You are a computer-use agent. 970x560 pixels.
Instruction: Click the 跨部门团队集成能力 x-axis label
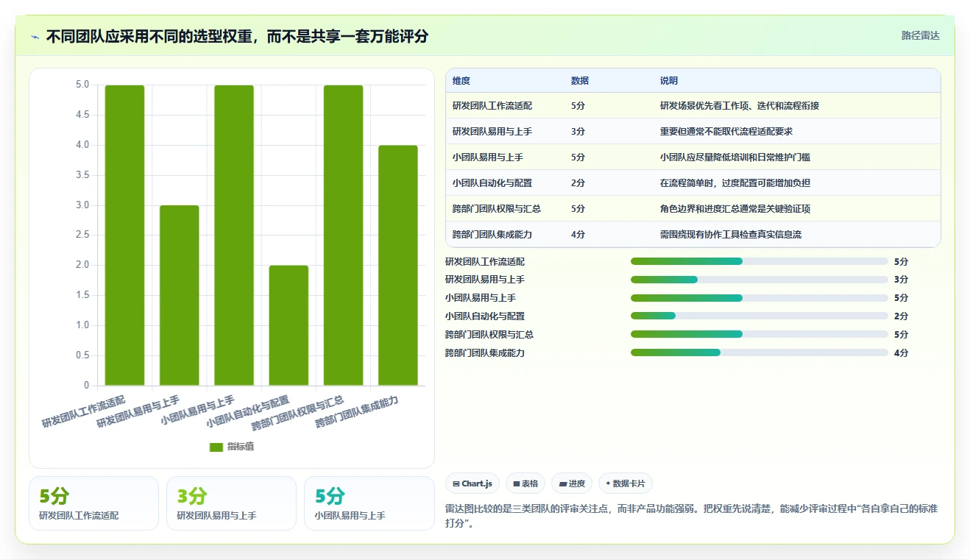358,412
